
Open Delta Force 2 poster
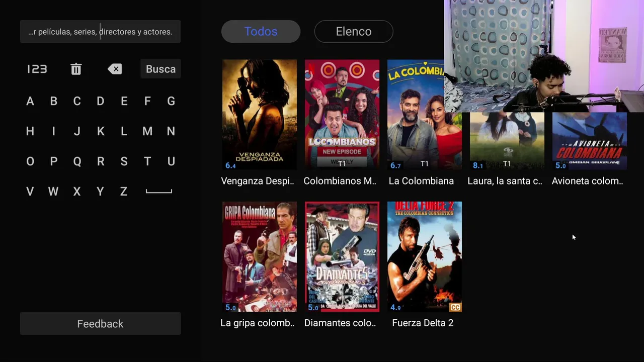(x=425, y=257)
